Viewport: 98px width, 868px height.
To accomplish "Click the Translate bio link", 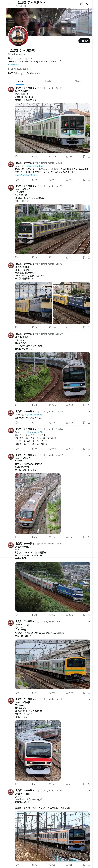I will pyautogui.click(x=13, y=64).
